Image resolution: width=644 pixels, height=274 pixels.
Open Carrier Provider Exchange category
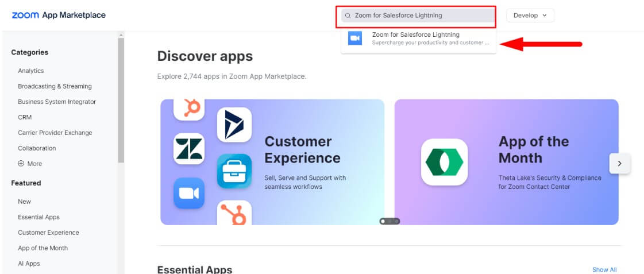pyautogui.click(x=55, y=133)
